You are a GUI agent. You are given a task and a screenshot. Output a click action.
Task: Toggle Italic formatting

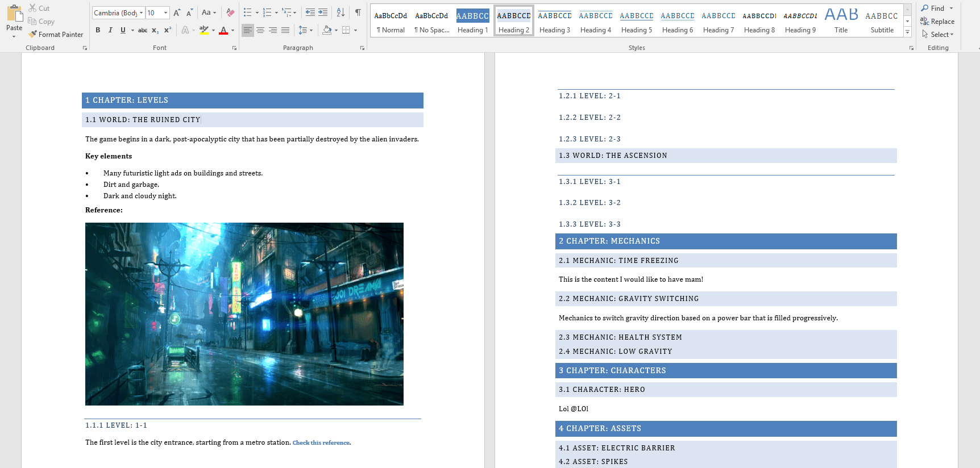click(x=110, y=30)
